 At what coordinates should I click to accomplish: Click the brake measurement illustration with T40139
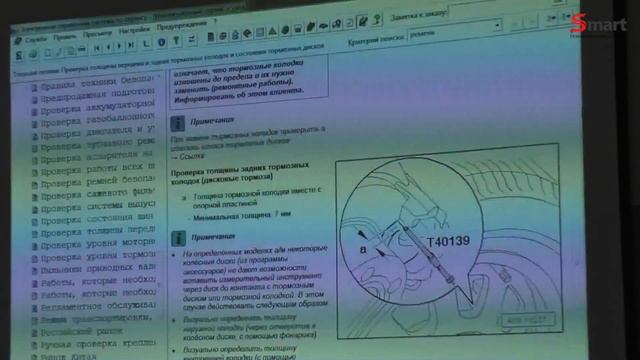448,242
